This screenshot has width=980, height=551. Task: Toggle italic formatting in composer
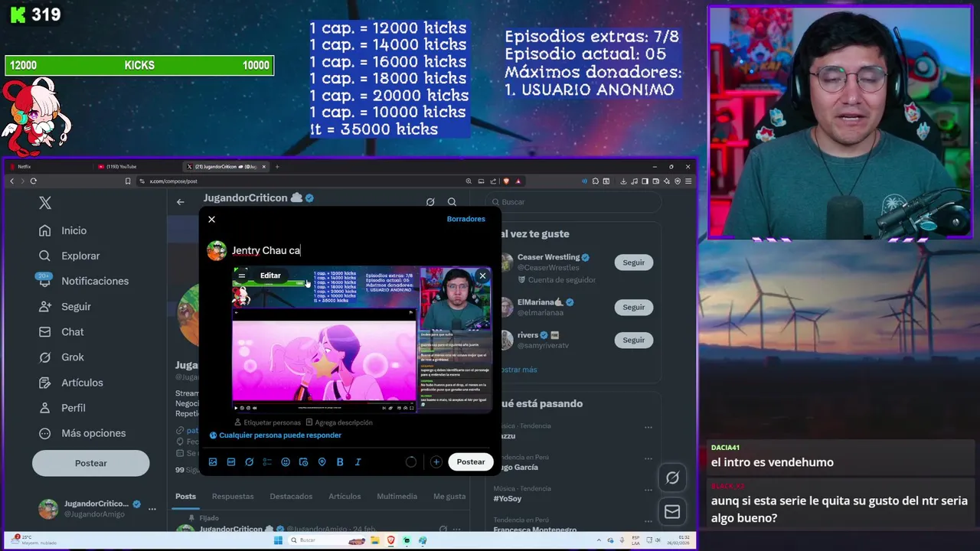coord(358,462)
